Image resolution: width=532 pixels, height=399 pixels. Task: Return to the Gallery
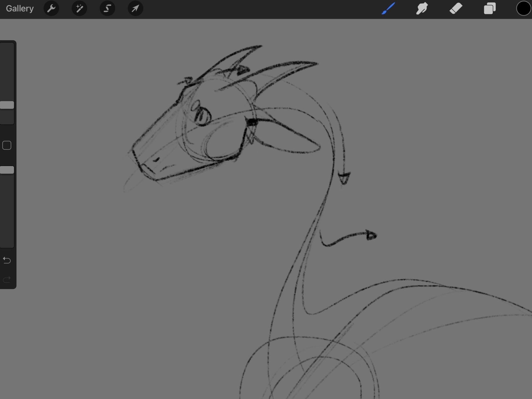pyautogui.click(x=20, y=9)
